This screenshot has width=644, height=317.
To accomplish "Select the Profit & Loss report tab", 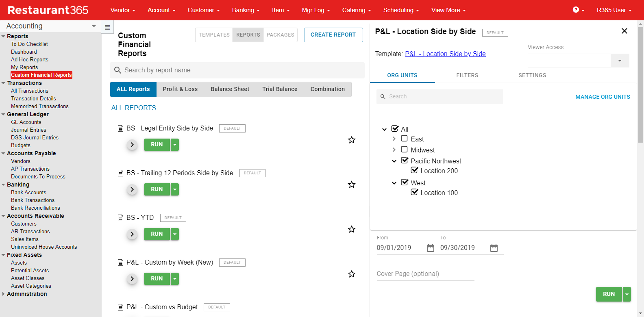I will (x=180, y=89).
